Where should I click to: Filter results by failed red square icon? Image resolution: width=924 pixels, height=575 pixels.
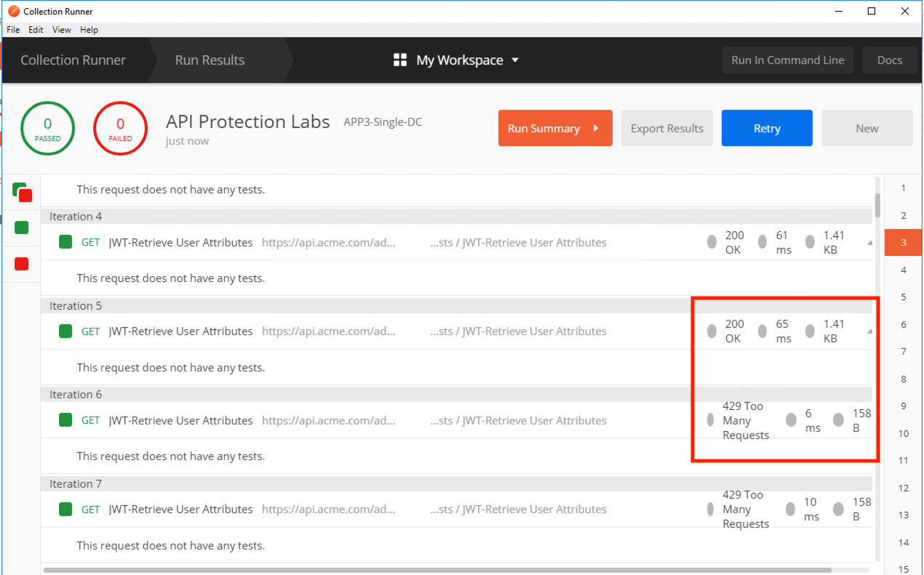pyautogui.click(x=21, y=263)
